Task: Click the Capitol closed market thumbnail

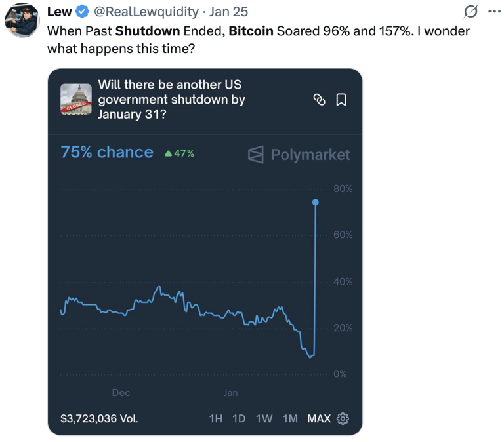Action: pos(75,100)
